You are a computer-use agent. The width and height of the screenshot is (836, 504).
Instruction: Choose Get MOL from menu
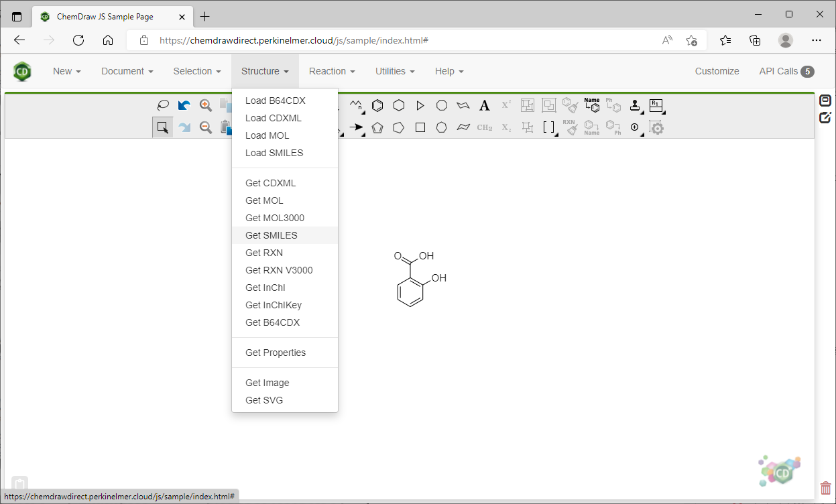(285, 200)
